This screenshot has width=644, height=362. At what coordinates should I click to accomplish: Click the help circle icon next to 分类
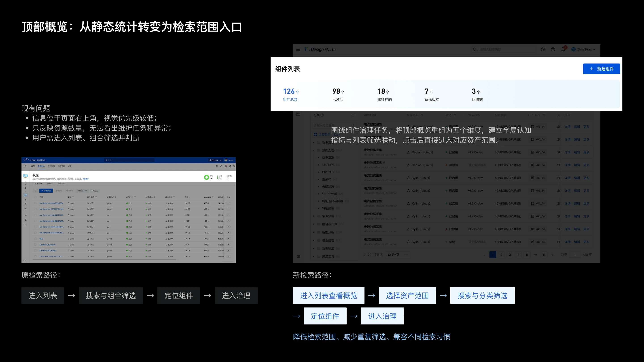pos(322,115)
